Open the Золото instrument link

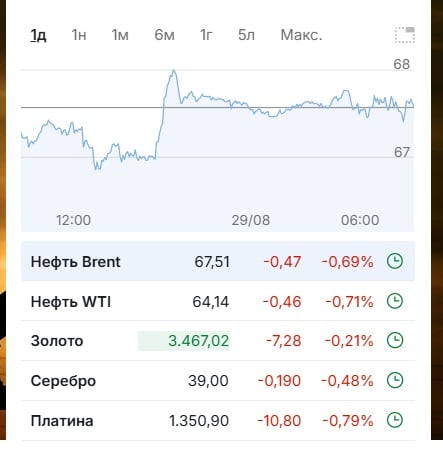tap(57, 341)
